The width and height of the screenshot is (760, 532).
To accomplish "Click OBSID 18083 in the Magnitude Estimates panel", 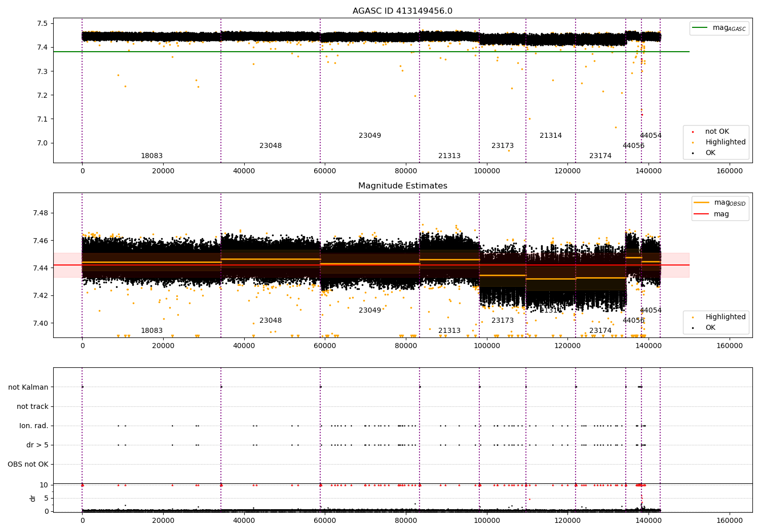I will [151, 331].
